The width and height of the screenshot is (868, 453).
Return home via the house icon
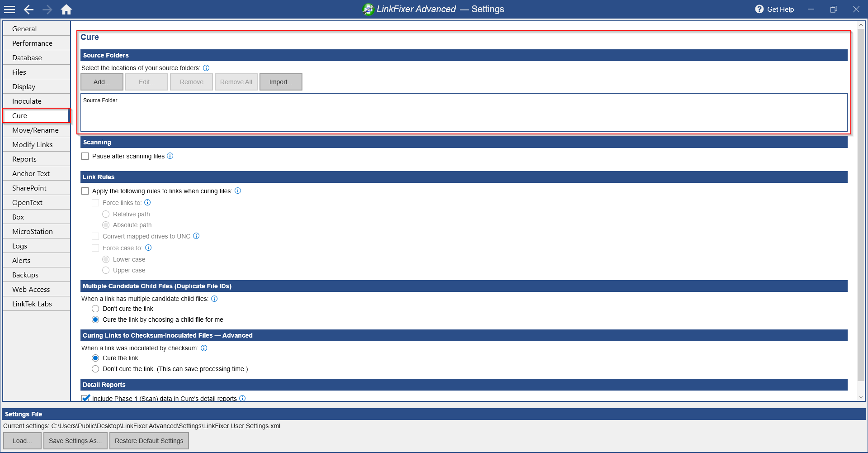click(66, 10)
